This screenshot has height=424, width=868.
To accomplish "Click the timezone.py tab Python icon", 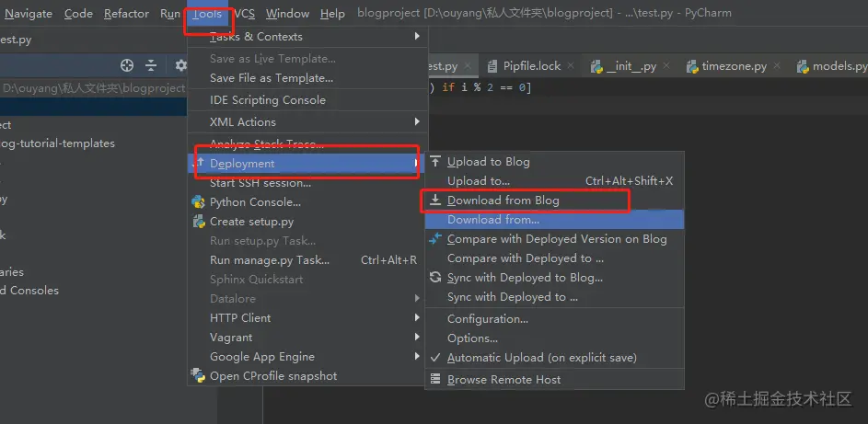I will coord(692,67).
